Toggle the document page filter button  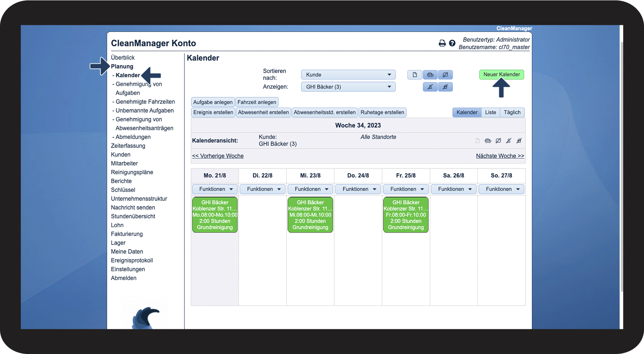click(415, 75)
